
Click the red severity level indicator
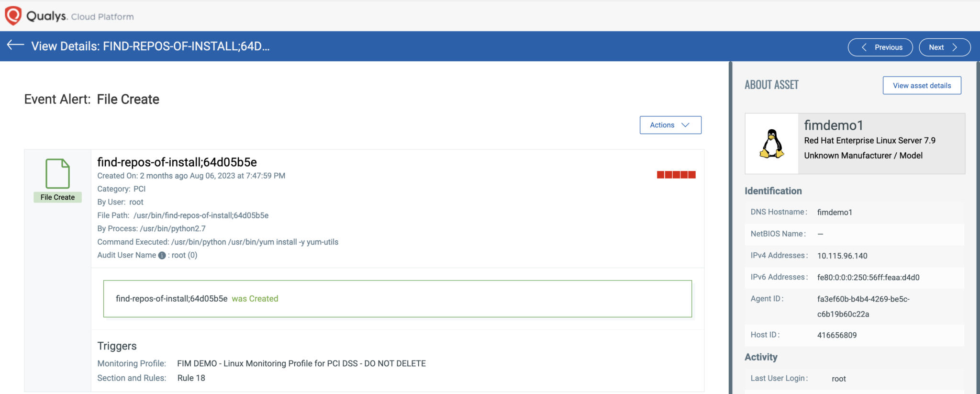click(x=676, y=175)
